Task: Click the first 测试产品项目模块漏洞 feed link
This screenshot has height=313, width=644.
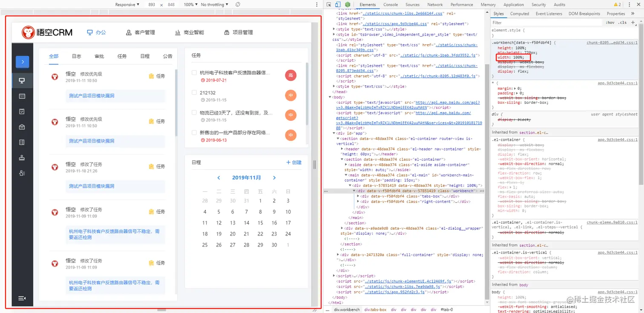Action: (92, 96)
